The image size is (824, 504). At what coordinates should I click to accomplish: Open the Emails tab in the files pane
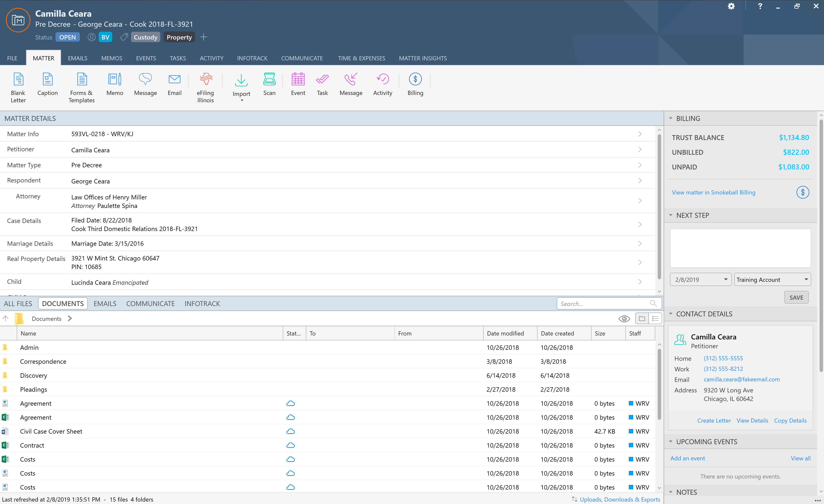tap(105, 304)
